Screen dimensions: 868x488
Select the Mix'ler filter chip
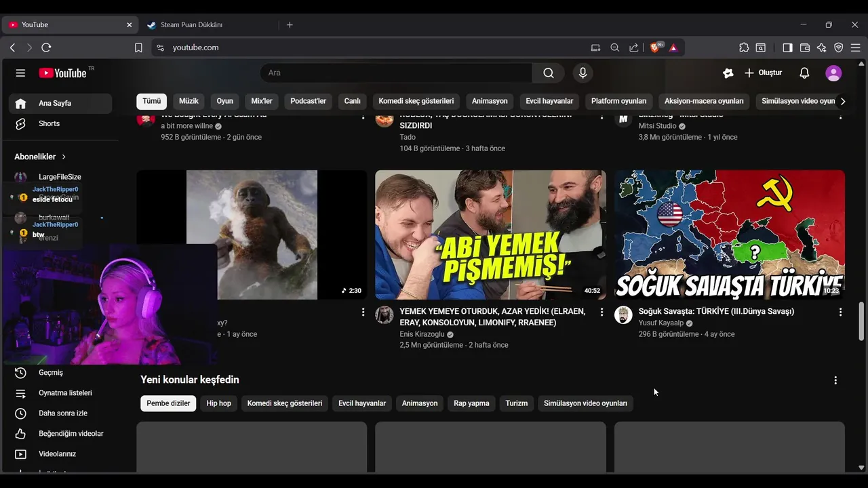(x=262, y=101)
